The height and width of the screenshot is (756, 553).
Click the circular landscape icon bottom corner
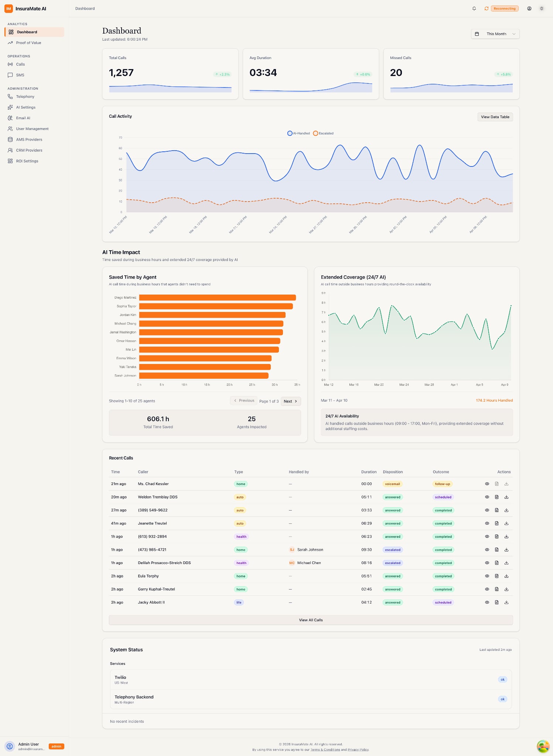click(543, 746)
